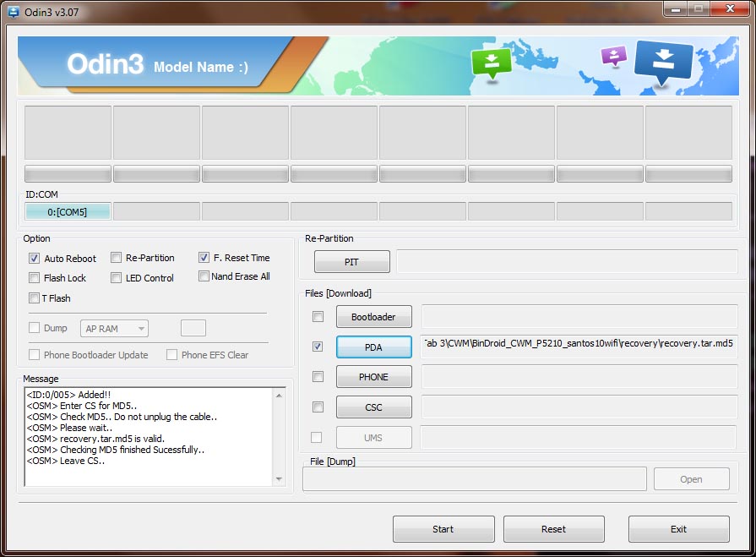Click the CSC file path field
The image size is (756, 557).
click(x=579, y=407)
